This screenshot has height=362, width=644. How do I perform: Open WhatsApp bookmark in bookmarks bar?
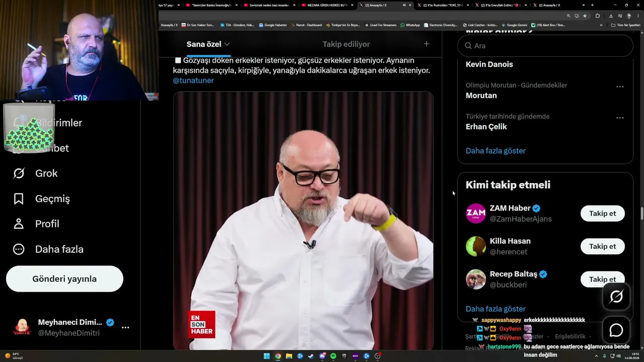[x=410, y=25]
